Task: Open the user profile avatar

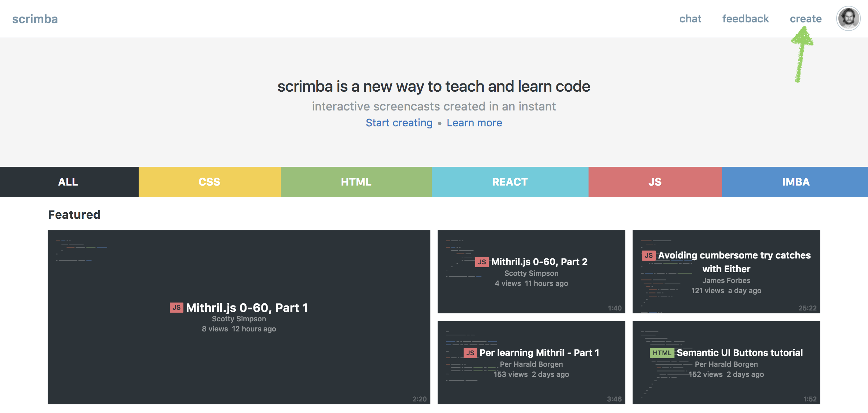Action: (848, 18)
